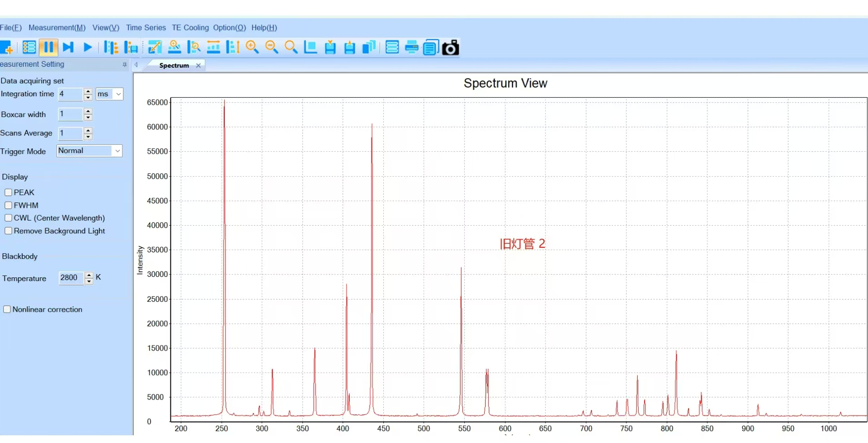Pin the Measurement Setting panel
Viewport: 868px width, 443px height.
[x=124, y=65]
